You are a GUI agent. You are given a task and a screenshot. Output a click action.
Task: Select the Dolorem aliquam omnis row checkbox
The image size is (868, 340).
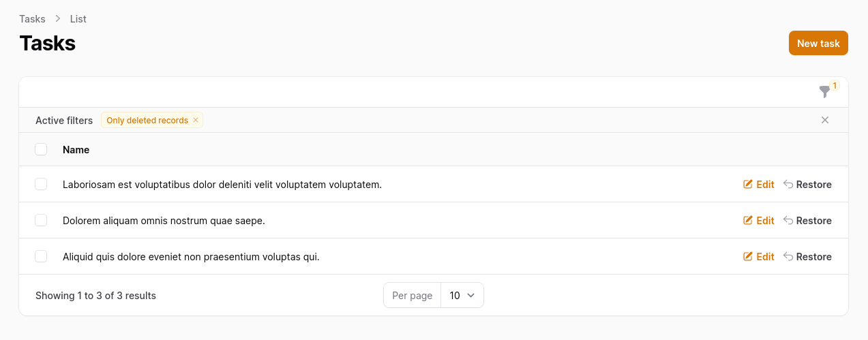[x=41, y=220]
